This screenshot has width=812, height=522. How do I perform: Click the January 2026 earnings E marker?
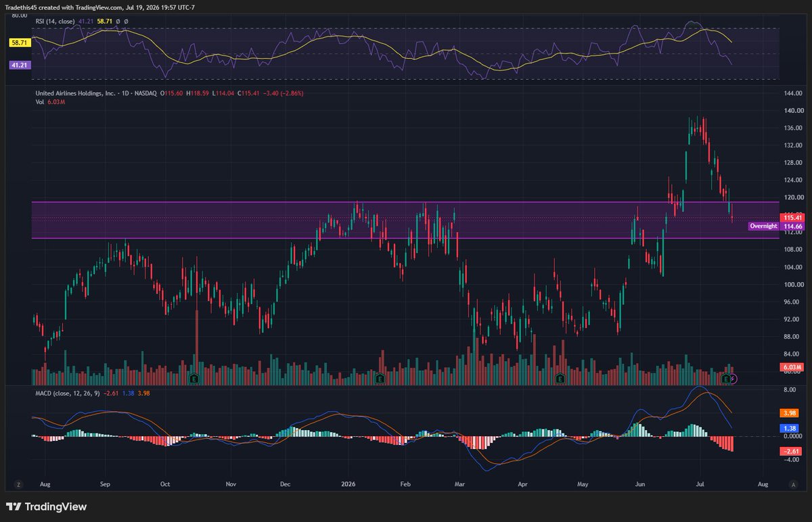coord(380,379)
